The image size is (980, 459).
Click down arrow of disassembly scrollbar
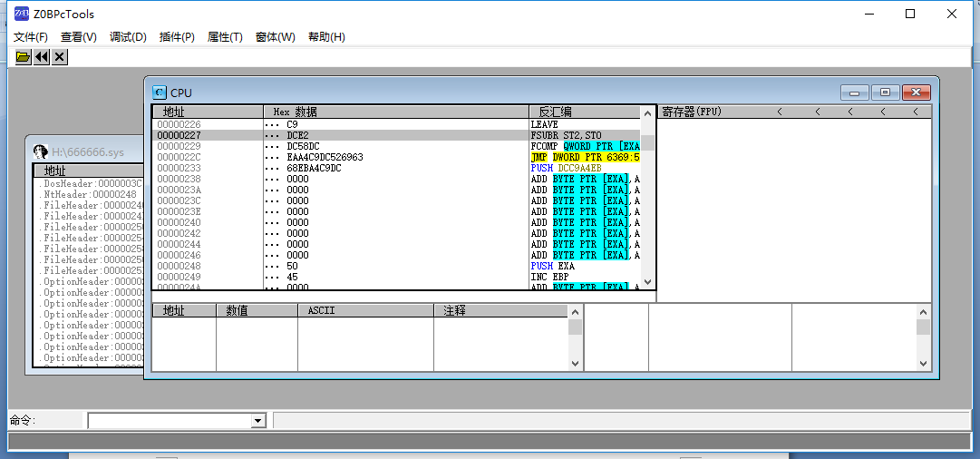point(648,282)
